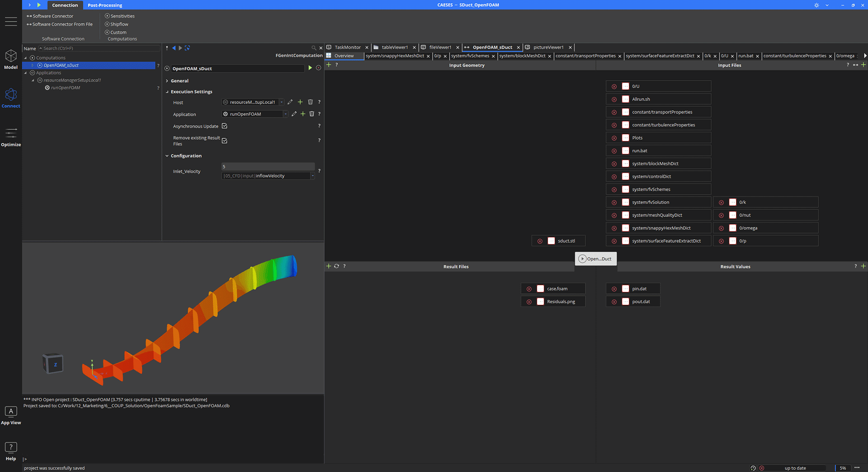Go back with the blue left arrow in the editor
This screenshot has width=868, height=472.
point(174,48)
